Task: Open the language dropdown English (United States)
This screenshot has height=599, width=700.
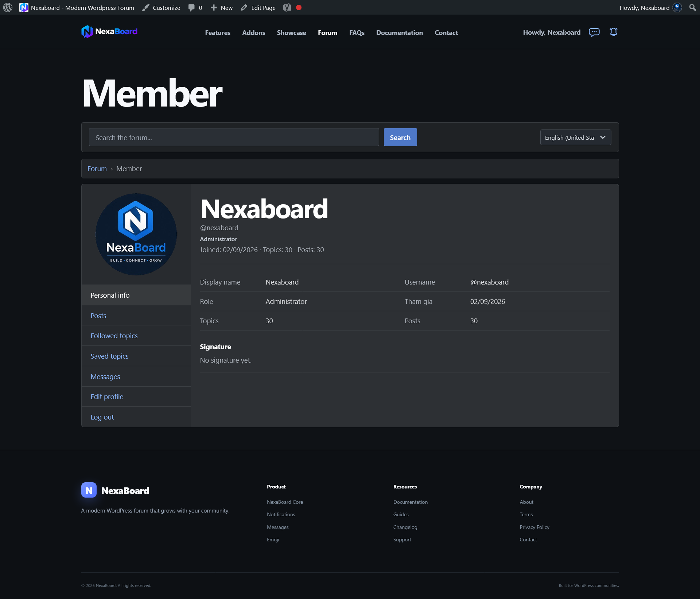Action: coord(575,138)
